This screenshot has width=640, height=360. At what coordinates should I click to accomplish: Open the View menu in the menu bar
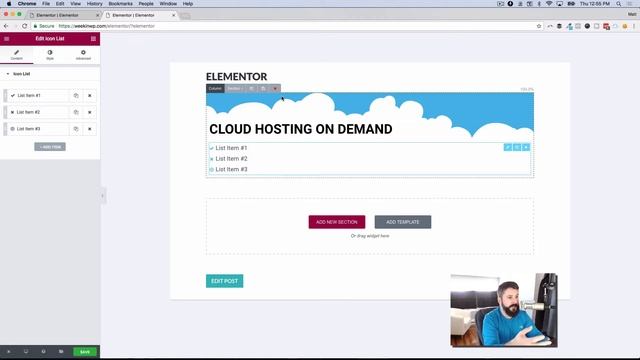76,4
